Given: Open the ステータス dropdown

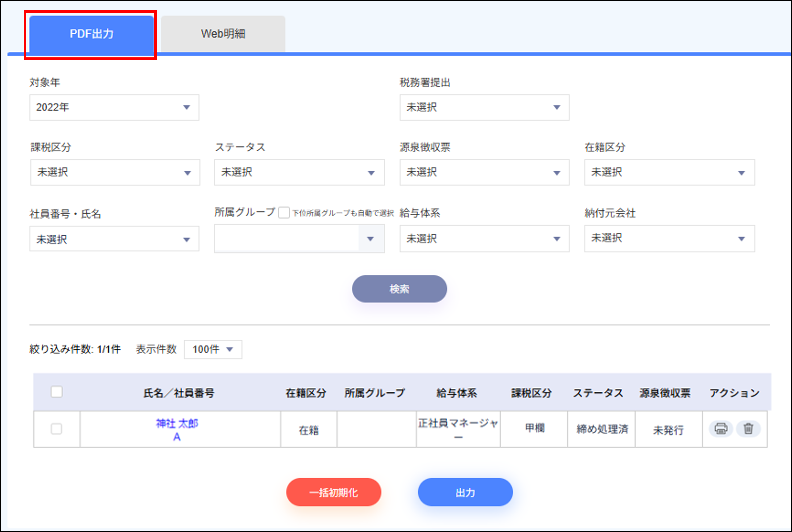Looking at the screenshot, I should coord(299,172).
